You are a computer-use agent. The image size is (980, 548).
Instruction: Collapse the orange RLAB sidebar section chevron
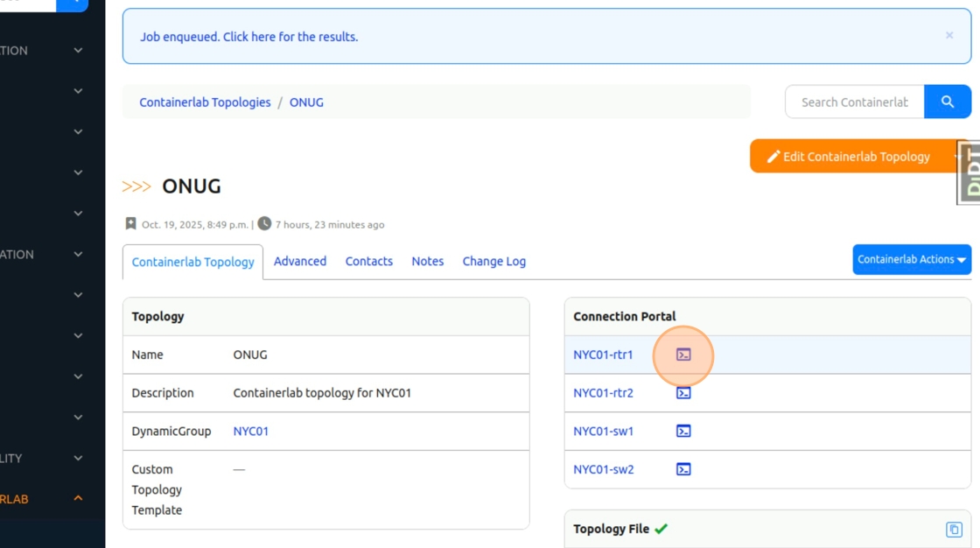[x=78, y=499]
